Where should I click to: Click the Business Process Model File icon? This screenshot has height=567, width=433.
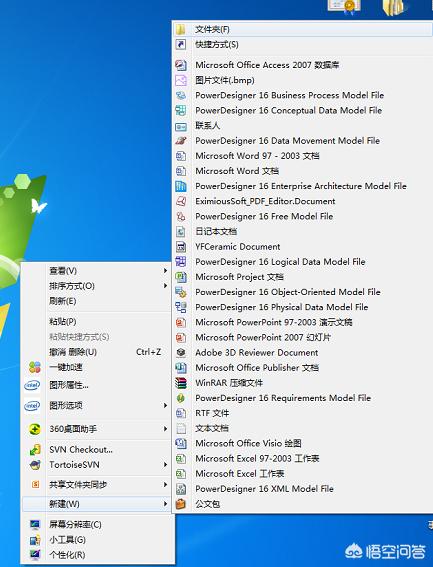coord(181,95)
